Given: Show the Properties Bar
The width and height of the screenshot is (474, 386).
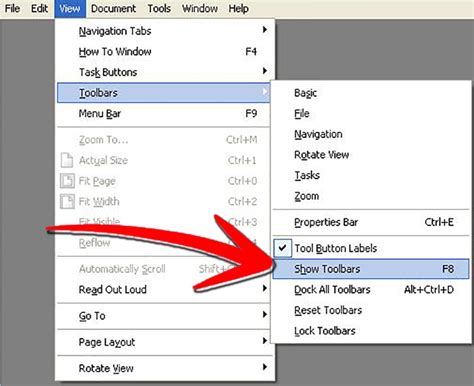Looking at the screenshot, I should [x=371, y=222].
